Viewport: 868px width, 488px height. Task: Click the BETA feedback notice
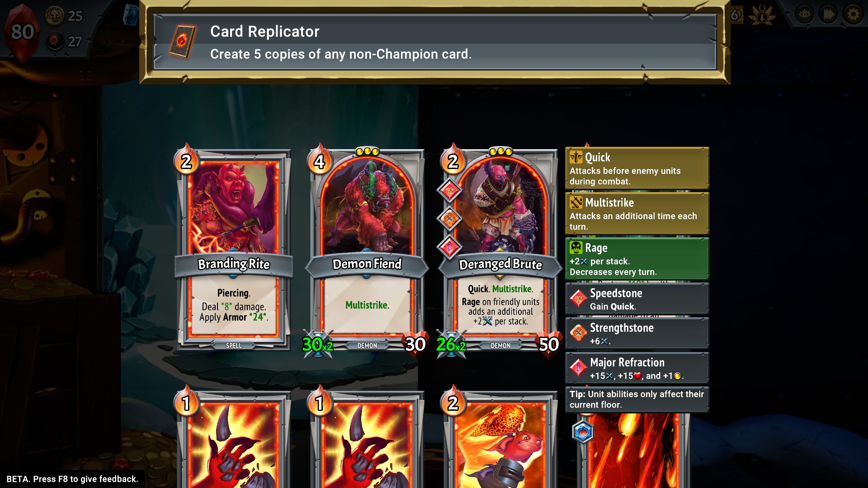pyautogui.click(x=72, y=479)
